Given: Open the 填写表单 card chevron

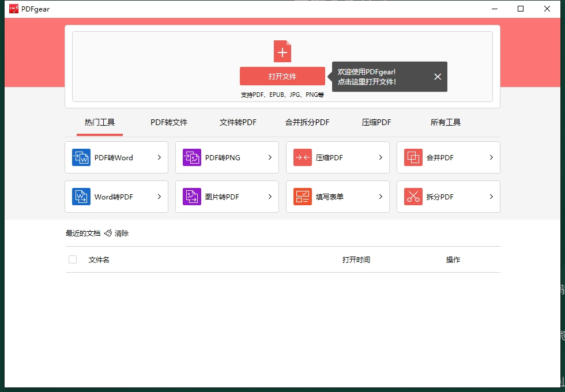Looking at the screenshot, I should point(381,197).
